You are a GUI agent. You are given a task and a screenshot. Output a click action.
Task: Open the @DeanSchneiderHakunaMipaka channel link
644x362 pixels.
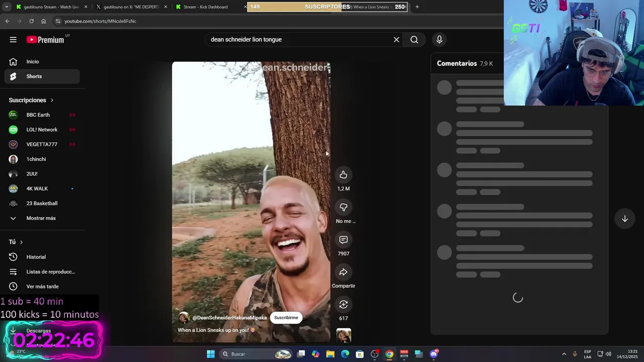(x=229, y=318)
